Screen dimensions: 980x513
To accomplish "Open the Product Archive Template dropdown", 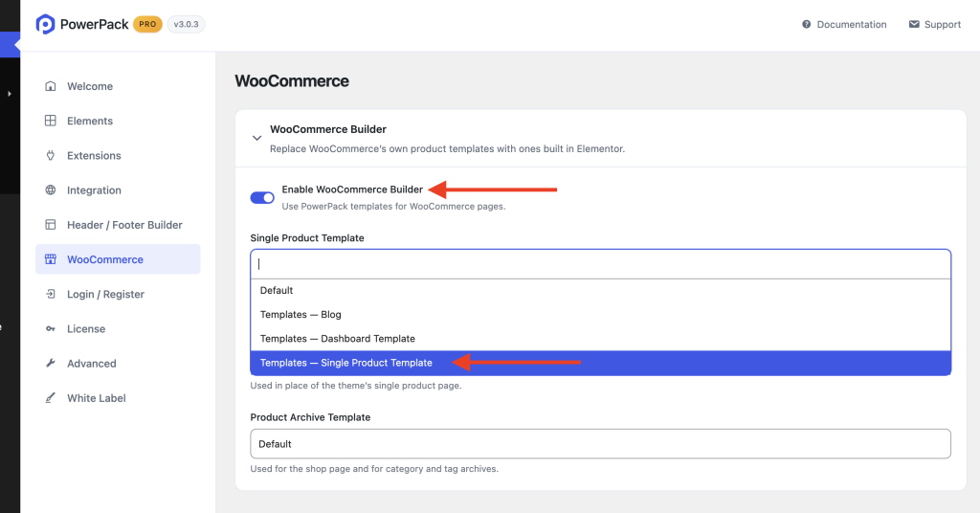I will pyautogui.click(x=601, y=444).
